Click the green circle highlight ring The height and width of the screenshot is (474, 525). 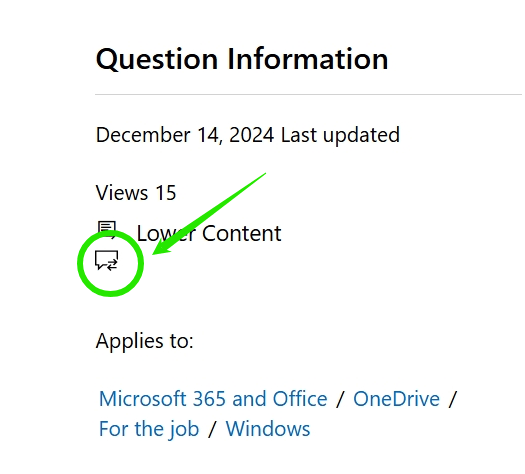(110, 263)
